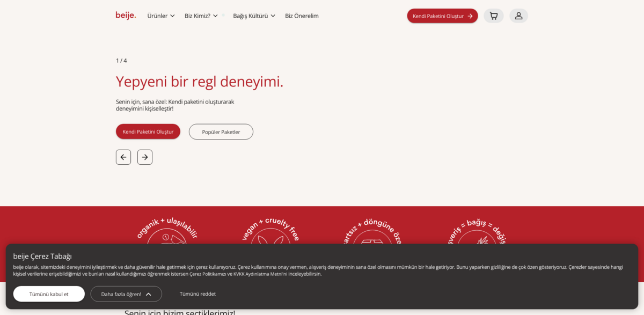Advance carousel with right arrow
Screen dimensions: 644x315
pyautogui.click(x=145, y=157)
